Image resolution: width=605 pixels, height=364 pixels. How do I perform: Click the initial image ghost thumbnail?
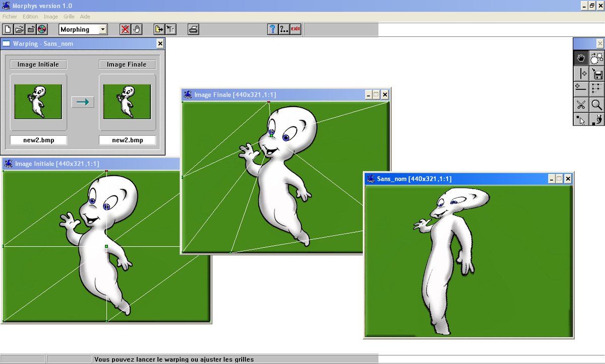coord(38,102)
